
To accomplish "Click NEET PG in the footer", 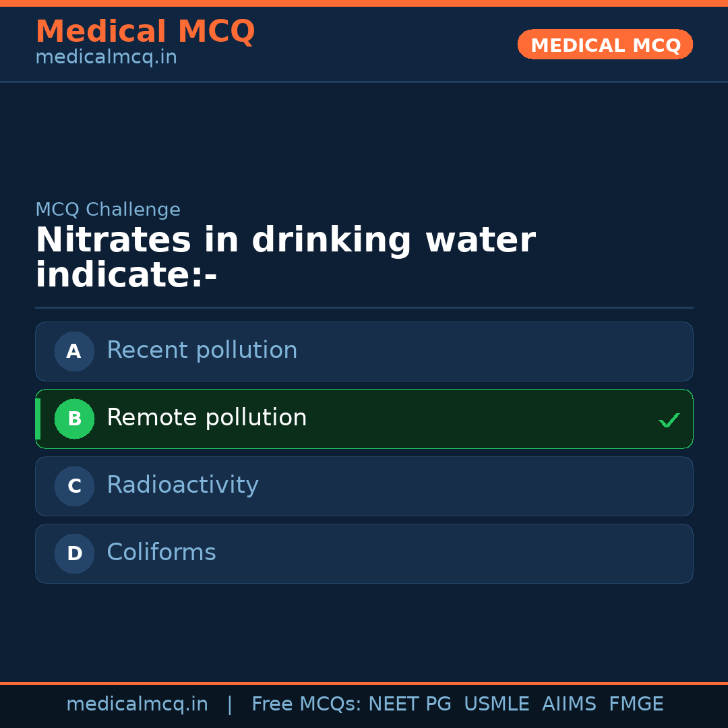I will 410,704.
